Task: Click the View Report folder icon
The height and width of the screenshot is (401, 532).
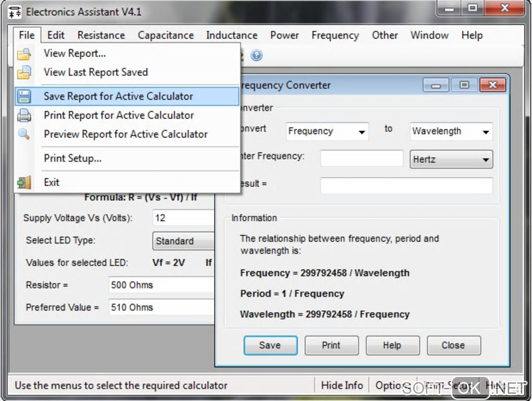Action: [x=24, y=54]
